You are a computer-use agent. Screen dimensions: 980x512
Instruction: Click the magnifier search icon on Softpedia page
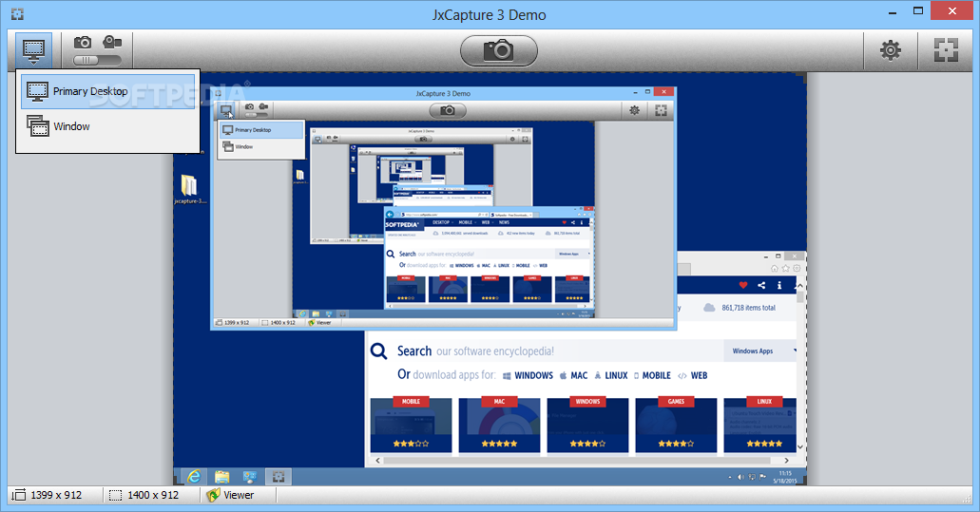click(378, 351)
